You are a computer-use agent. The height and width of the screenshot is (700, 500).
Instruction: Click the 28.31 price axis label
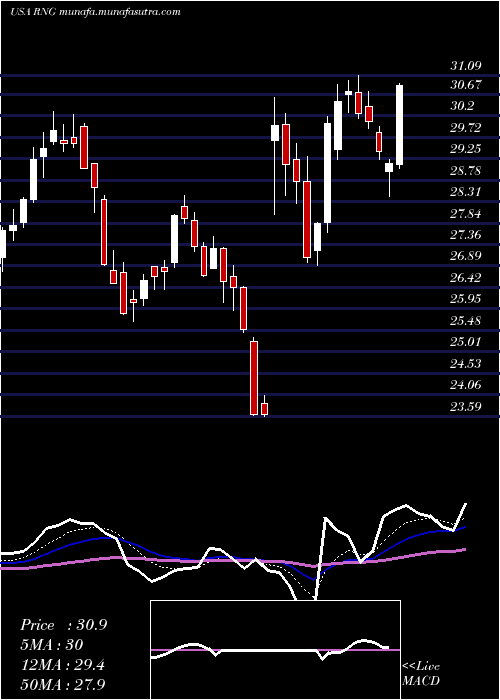(466, 192)
